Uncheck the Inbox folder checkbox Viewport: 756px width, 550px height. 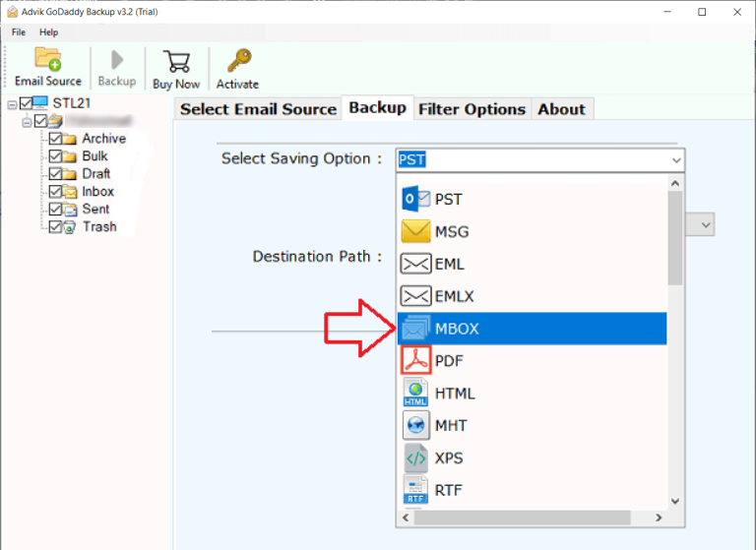(x=55, y=191)
